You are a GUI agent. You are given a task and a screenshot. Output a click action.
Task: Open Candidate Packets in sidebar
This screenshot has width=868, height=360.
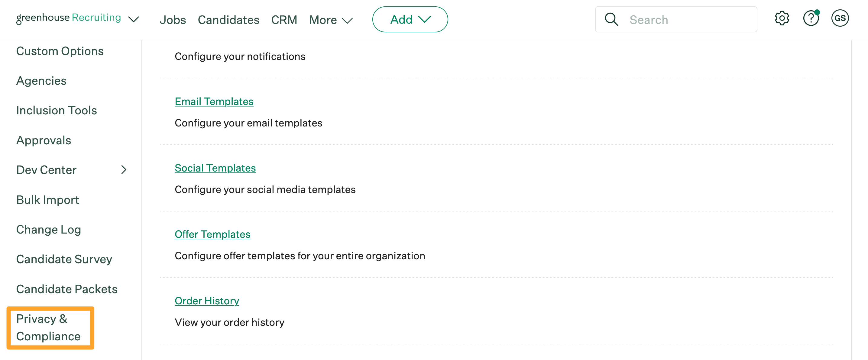[x=67, y=289]
